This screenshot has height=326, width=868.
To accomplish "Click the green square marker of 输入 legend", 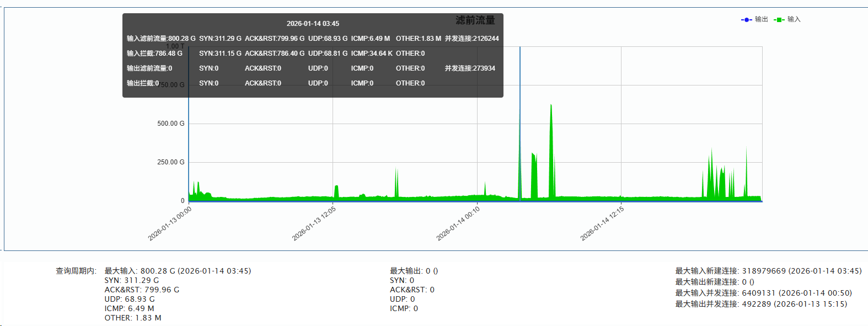I will [x=779, y=20].
